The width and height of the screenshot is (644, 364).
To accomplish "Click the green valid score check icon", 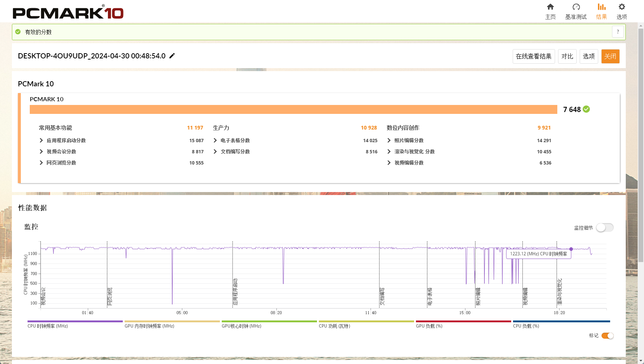I will tap(18, 32).
